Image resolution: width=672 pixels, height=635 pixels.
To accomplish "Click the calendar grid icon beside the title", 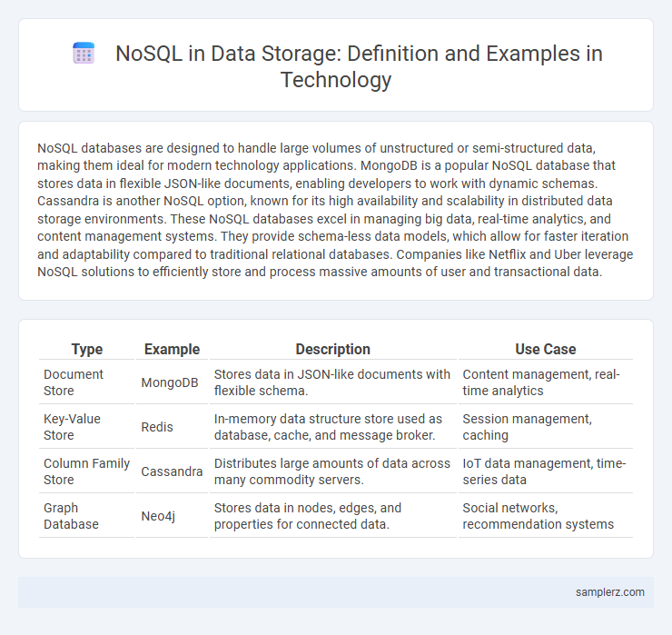I will pyautogui.click(x=84, y=53).
